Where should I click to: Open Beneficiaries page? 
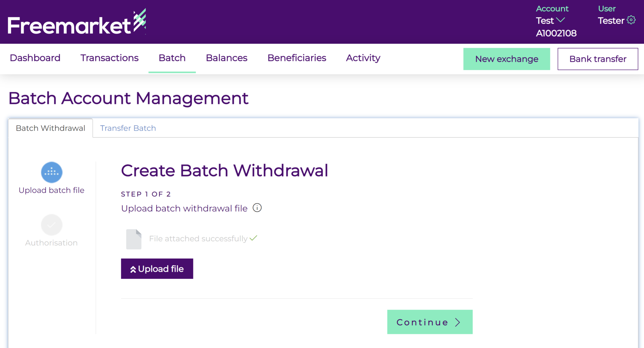coord(297,58)
